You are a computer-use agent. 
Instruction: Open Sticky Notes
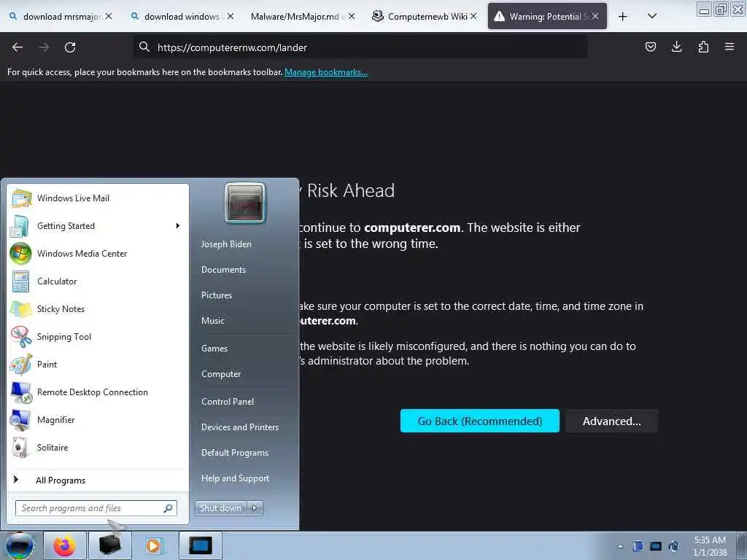coord(98,308)
